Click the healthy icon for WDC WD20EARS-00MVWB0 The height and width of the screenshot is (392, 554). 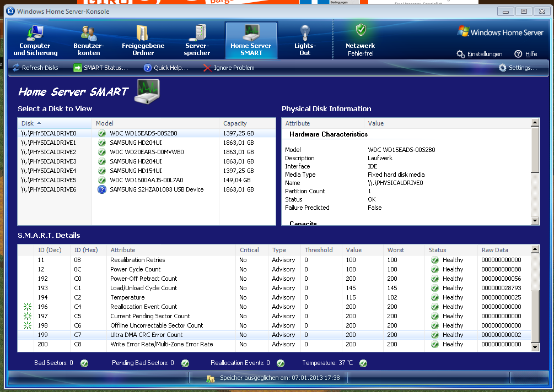(102, 152)
